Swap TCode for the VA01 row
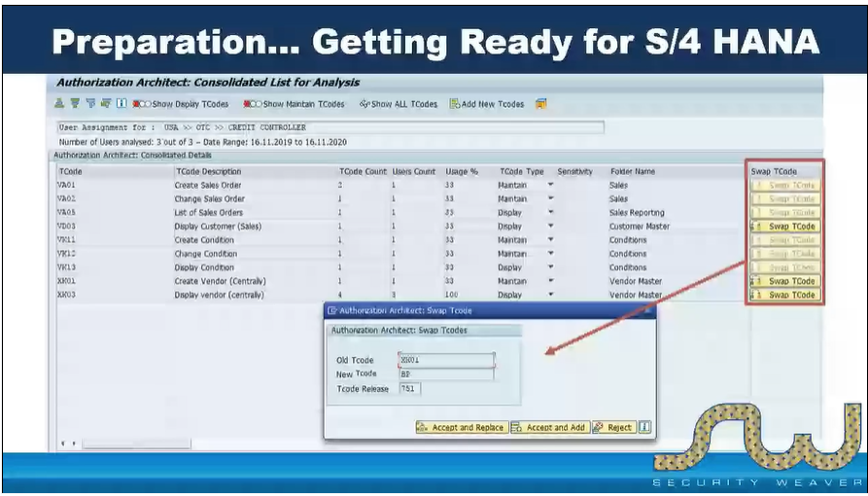The image size is (868, 496). (x=785, y=185)
